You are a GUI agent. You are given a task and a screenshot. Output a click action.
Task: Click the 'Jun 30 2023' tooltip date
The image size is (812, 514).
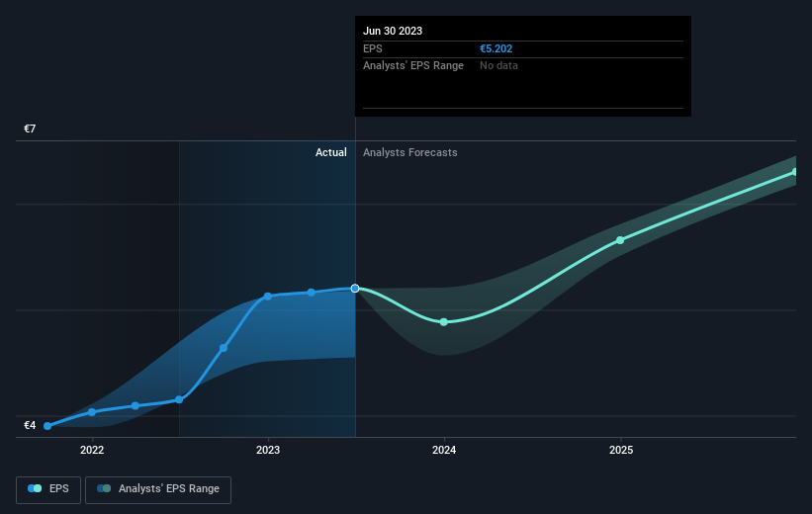[393, 31]
